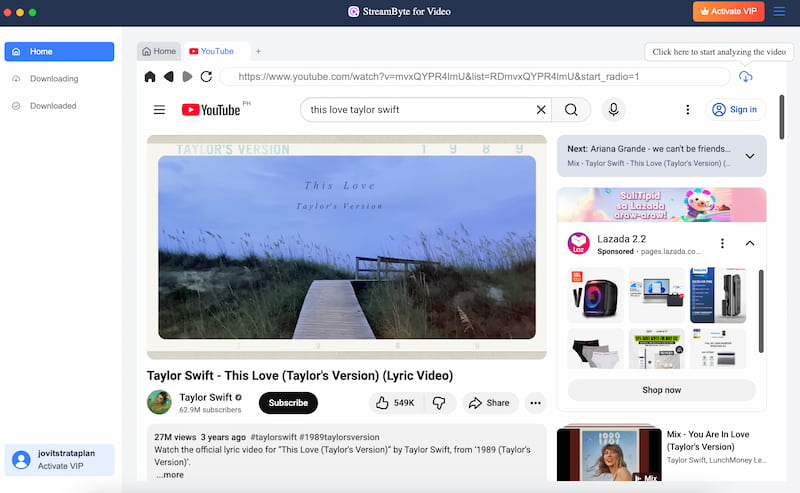
Task: Click the video player to play
Action: [346, 247]
